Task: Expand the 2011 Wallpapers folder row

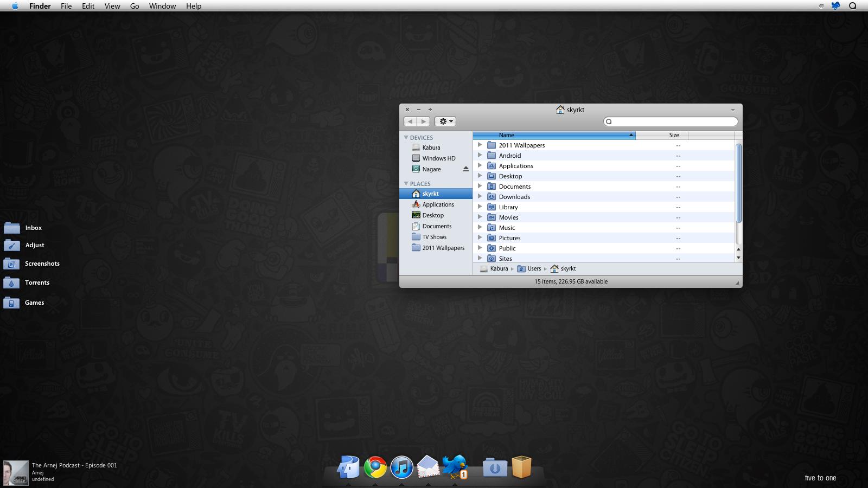Action: pyautogui.click(x=480, y=145)
